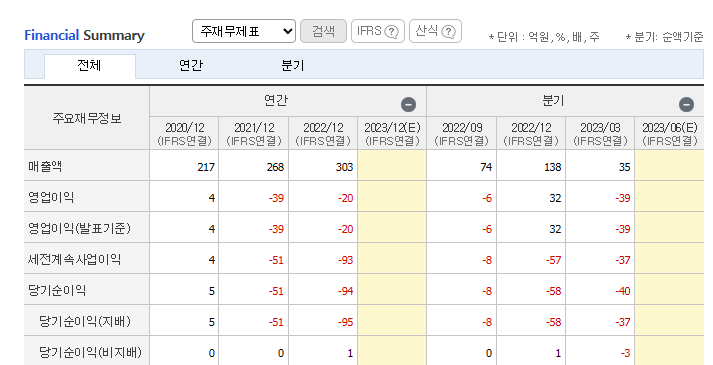Click the 영업이익 row label
Image resolution: width=713 pixels, height=365 pixels.
point(51,197)
